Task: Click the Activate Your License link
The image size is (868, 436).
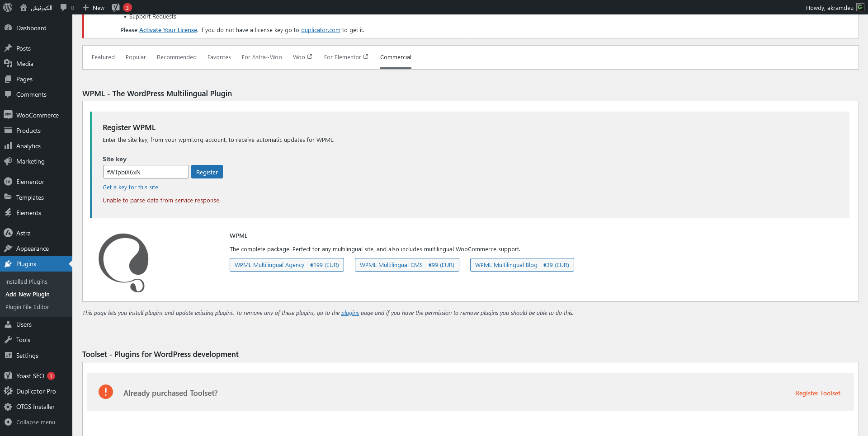Action: [168, 30]
